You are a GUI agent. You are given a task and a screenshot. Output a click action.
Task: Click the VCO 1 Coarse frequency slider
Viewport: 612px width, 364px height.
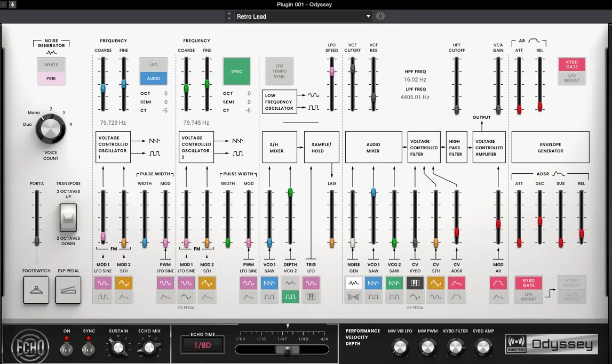103,88
